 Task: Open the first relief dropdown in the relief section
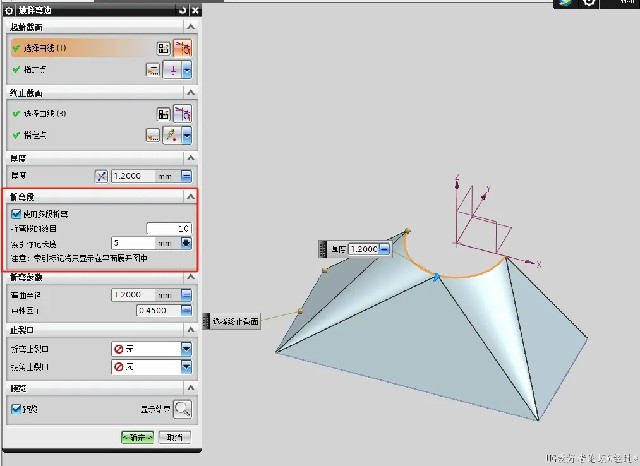186,348
